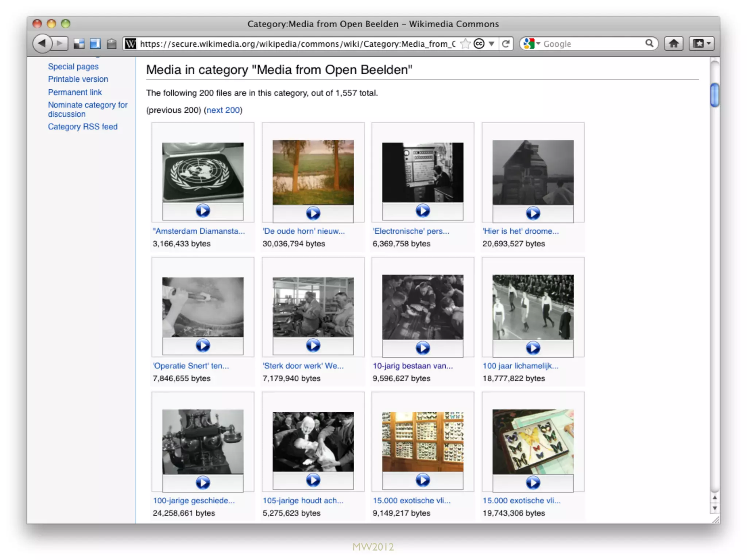Play the 'Electronische' pers...' video
Image resolution: width=747 pixels, height=560 pixels.
click(423, 211)
